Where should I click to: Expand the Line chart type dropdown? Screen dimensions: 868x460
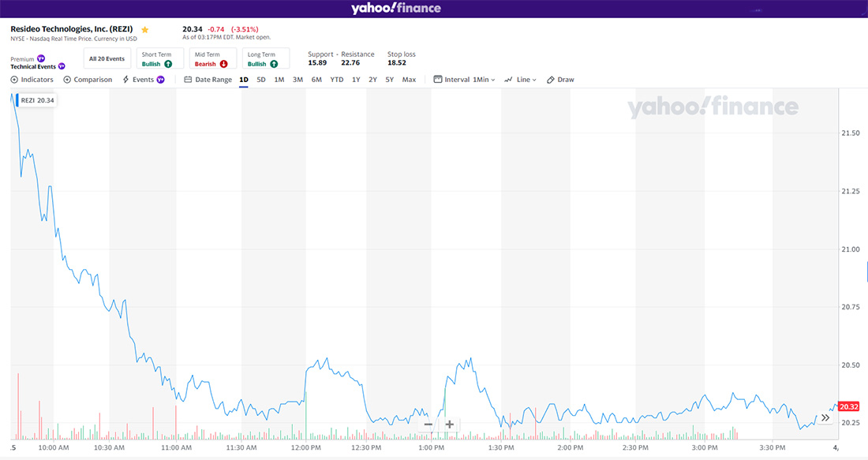pos(520,80)
